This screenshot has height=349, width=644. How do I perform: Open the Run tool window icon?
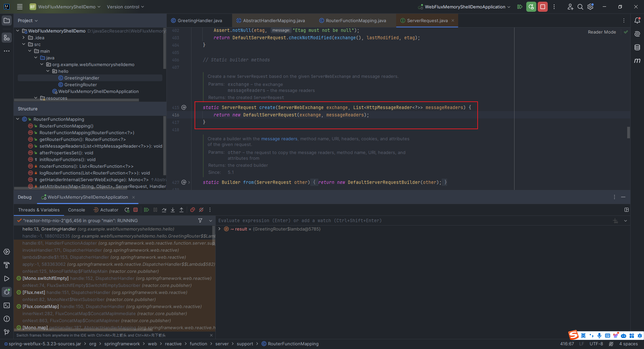pyautogui.click(x=7, y=279)
